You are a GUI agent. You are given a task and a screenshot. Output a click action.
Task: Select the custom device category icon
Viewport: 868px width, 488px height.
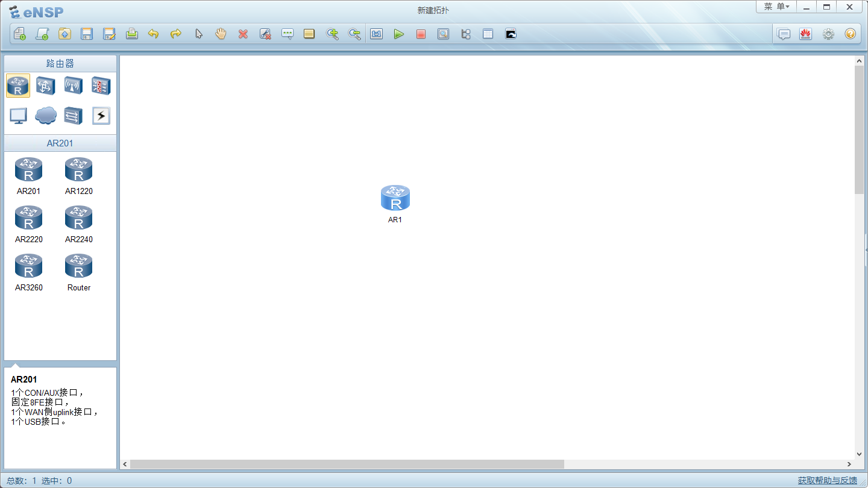[74, 116]
